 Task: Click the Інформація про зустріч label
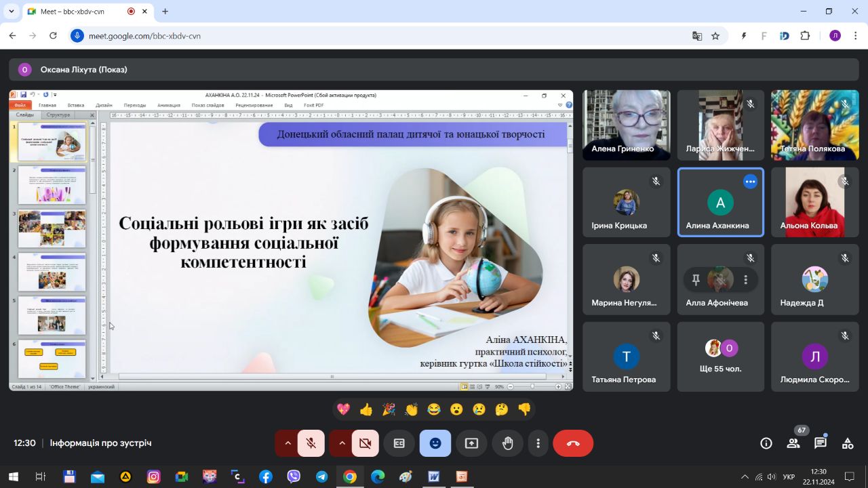[100, 443]
